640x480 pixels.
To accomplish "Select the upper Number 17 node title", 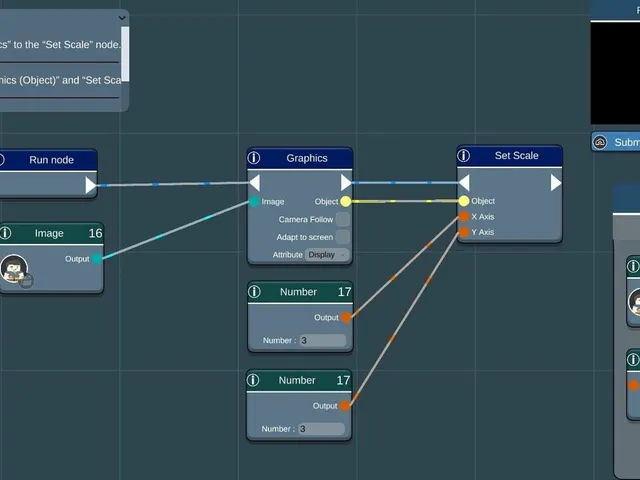I will pos(300,292).
